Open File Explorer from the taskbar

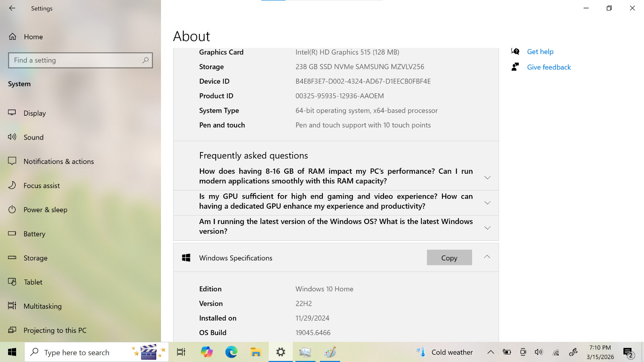click(256, 352)
